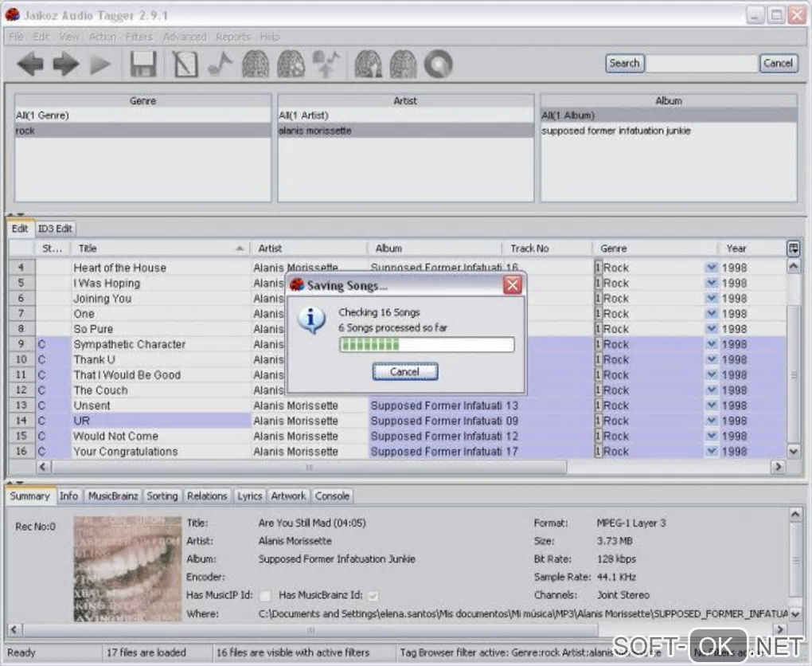Click the Search button

coord(625,63)
